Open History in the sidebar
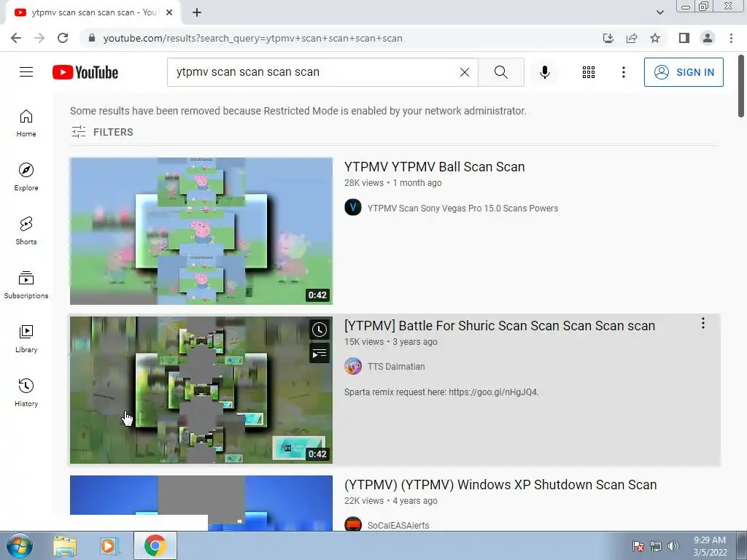 26,393
